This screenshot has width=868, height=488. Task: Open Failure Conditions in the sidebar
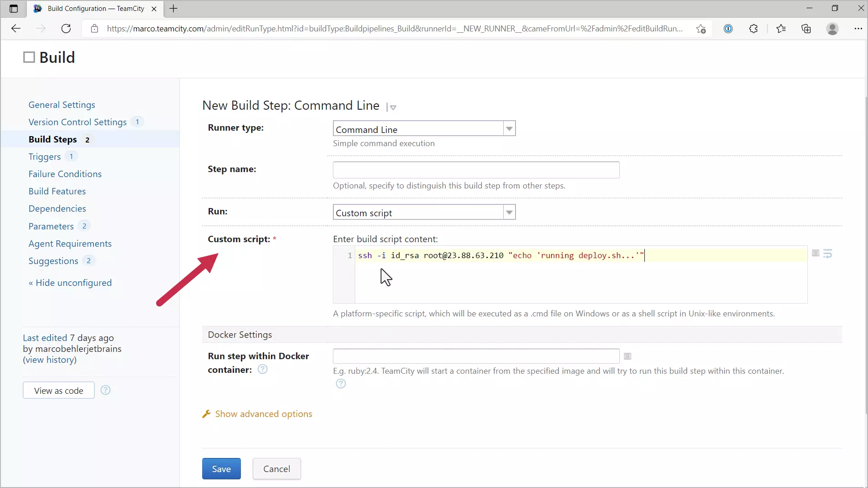point(65,174)
